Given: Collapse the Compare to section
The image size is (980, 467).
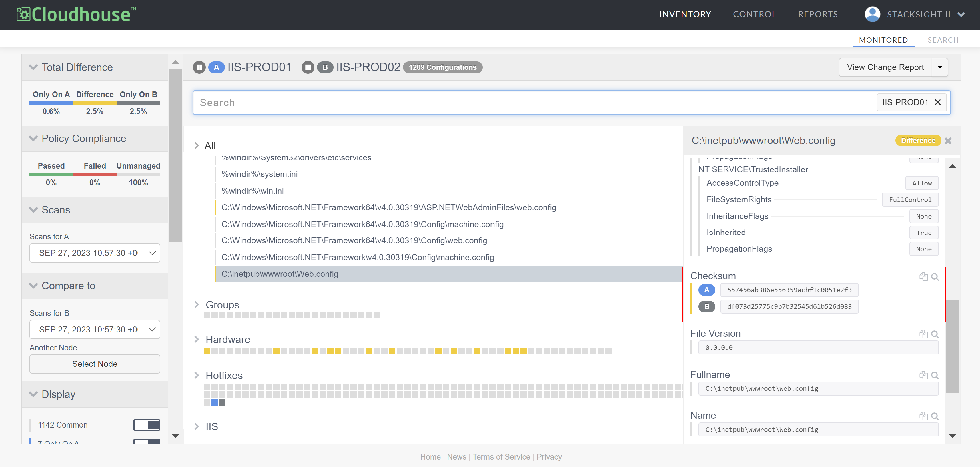Looking at the screenshot, I should (33, 286).
